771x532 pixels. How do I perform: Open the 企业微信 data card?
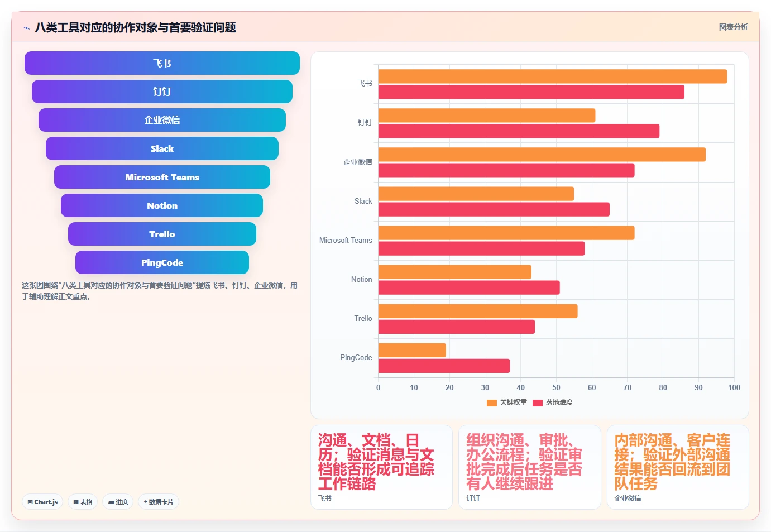[678, 467]
